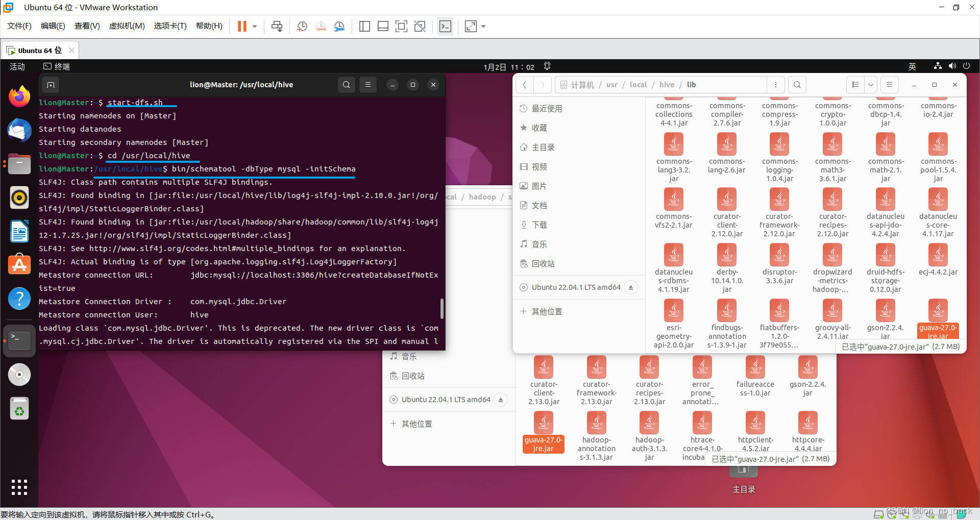Open the lib file manager main menu
The image size is (980, 520).
(890, 85)
